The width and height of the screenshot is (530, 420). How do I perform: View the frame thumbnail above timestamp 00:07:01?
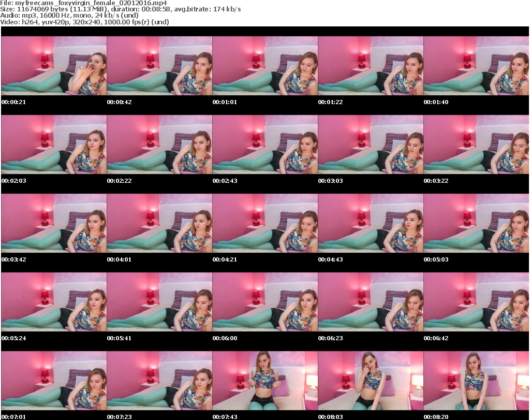pos(54,381)
